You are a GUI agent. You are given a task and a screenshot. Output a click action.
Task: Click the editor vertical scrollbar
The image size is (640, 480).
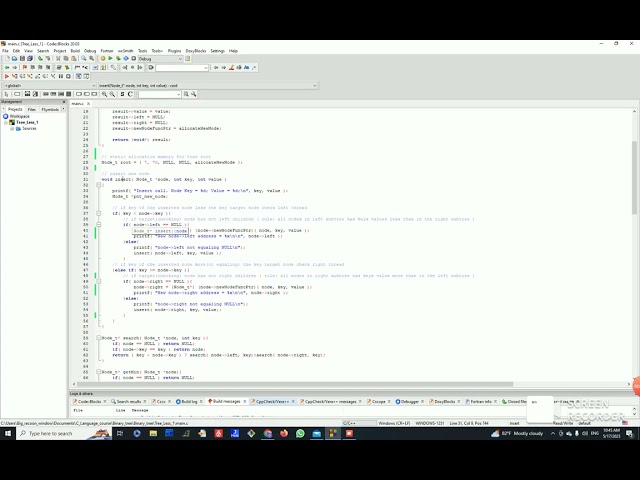point(634,177)
